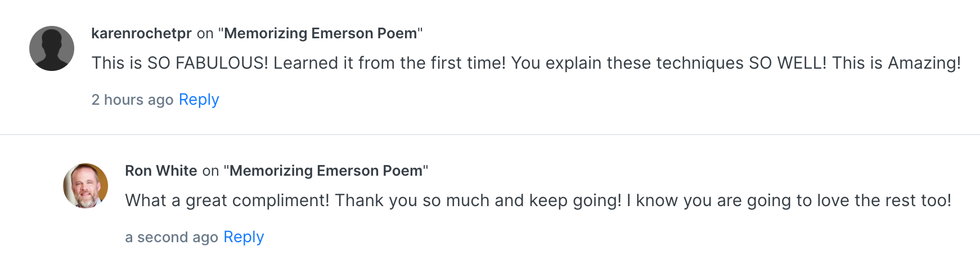980x254 pixels.
Task: Click the word "on" after karenrochetpr
Action: tap(205, 34)
